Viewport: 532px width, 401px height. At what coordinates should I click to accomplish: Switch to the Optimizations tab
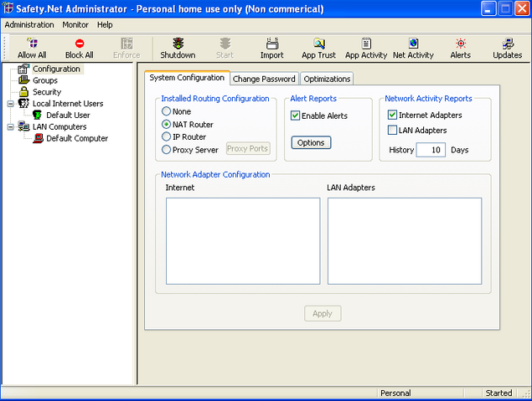[327, 79]
